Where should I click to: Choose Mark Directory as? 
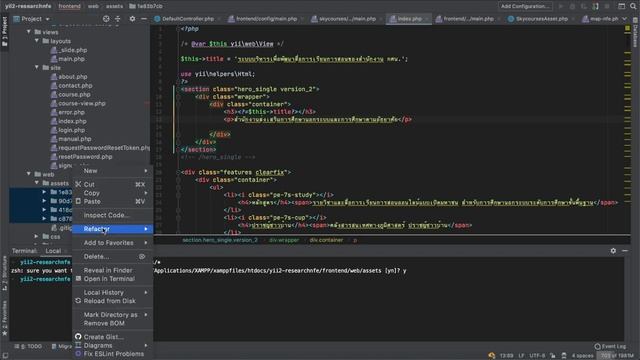(x=113, y=315)
